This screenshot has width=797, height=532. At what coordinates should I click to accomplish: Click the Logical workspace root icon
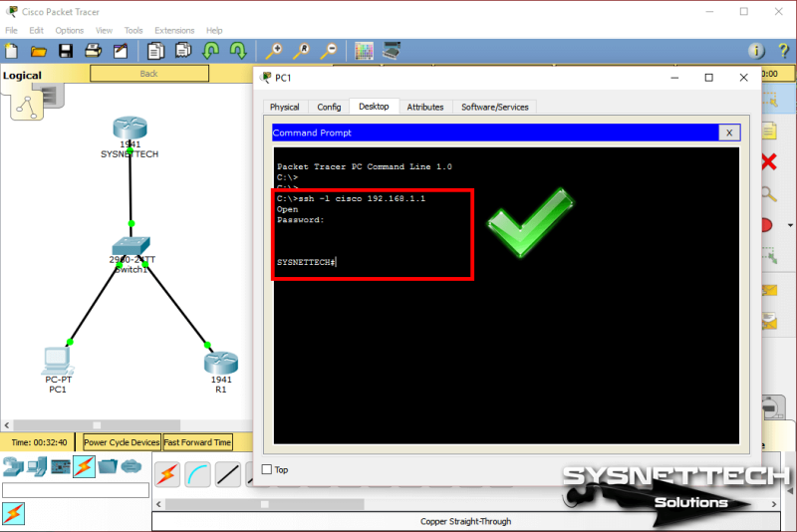point(27,107)
